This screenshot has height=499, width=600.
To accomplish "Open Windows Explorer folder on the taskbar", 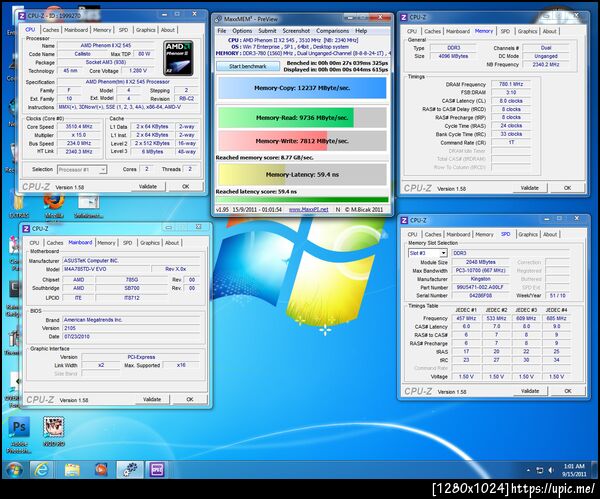I will tap(72, 470).
